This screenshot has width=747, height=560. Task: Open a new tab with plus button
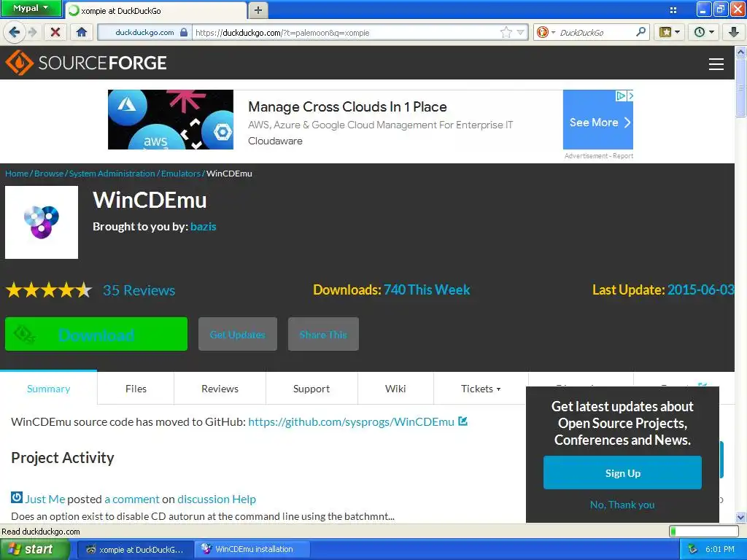click(258, 10)
